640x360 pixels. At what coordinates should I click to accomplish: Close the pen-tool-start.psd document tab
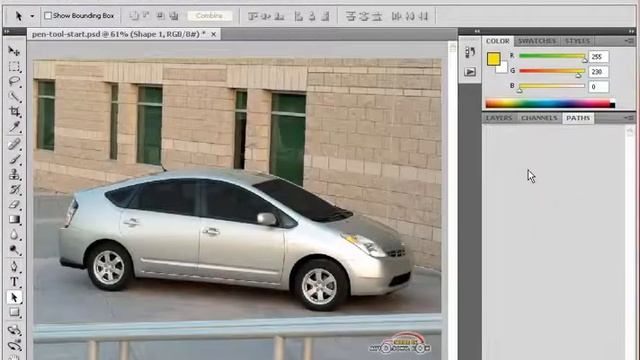213,34
